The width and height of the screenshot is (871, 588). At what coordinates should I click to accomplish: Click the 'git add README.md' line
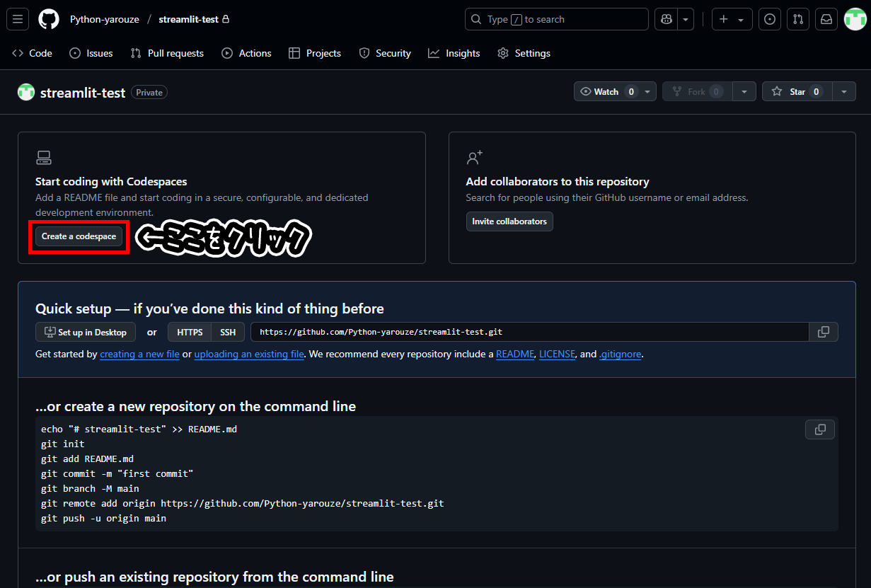(x=87, y=459)
